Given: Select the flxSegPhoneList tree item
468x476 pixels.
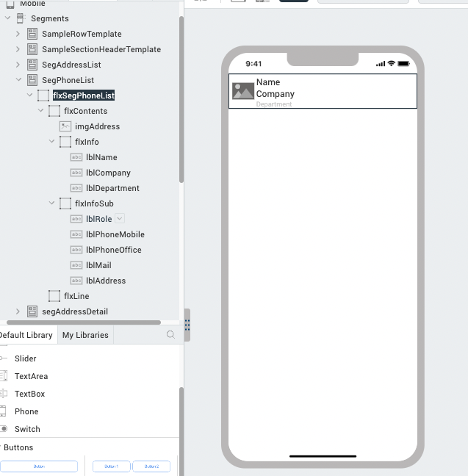Looking at the screenshot, I should click(x=84, y=95).
